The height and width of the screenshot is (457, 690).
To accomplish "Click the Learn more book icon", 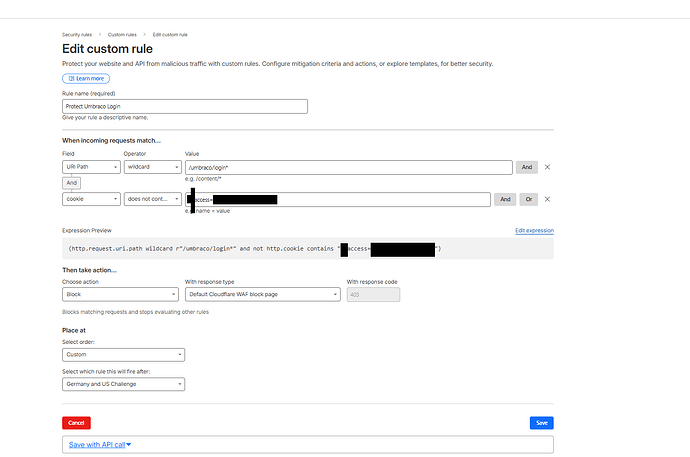I will [x=69, y=78].
